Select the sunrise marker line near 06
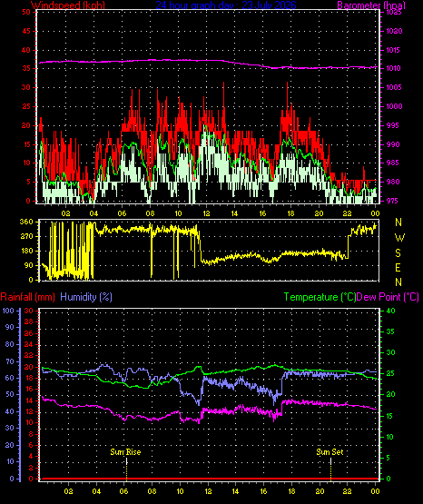Viewport: 423px width, 504px height. (126, 469)
